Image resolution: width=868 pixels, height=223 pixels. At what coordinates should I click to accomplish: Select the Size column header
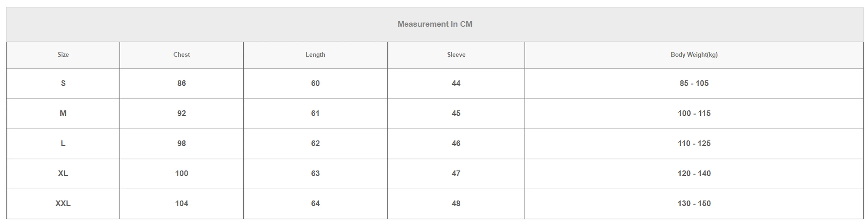coord(63,55)
